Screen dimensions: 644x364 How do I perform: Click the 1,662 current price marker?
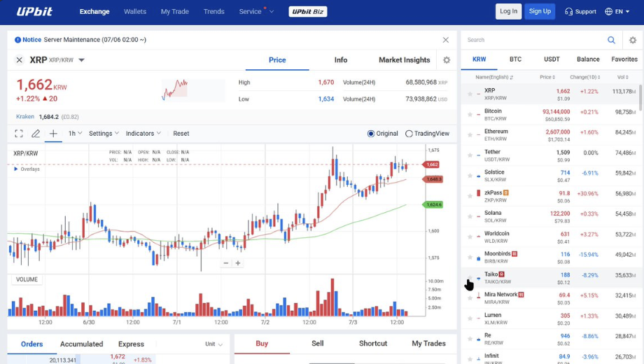(x=431, y=164)
